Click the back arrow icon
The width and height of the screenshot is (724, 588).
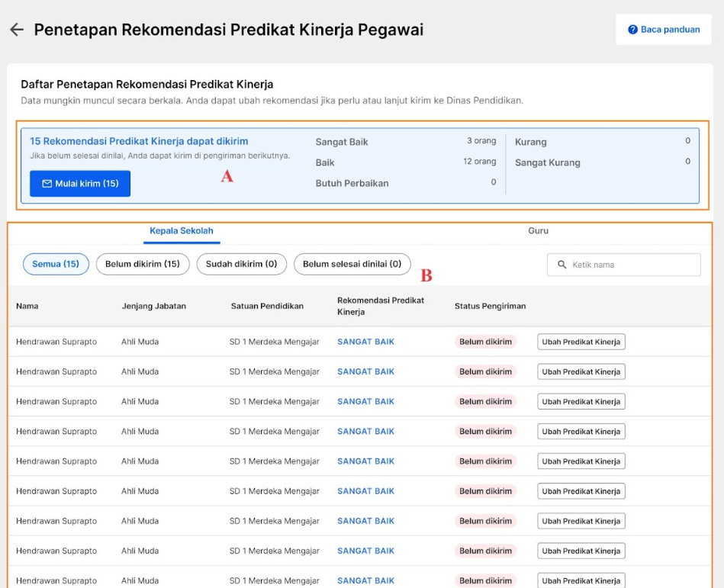(x=17, y=30)
